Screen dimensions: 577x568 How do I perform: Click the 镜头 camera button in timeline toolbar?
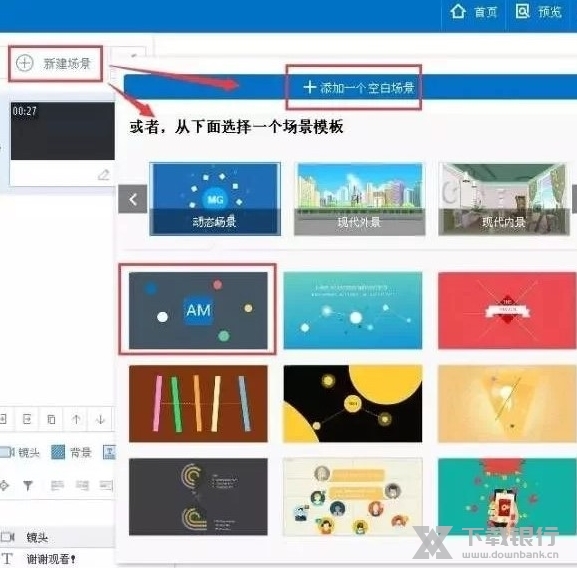(20, 452)
